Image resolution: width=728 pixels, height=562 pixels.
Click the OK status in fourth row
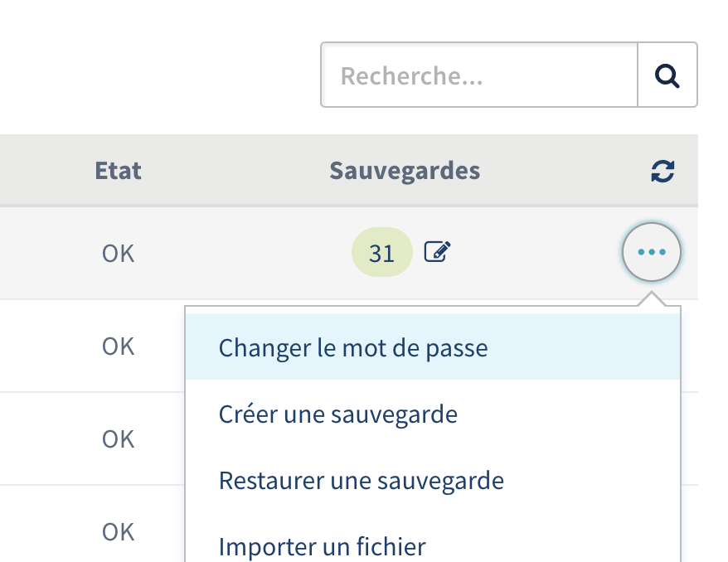(x=119, y=531)
